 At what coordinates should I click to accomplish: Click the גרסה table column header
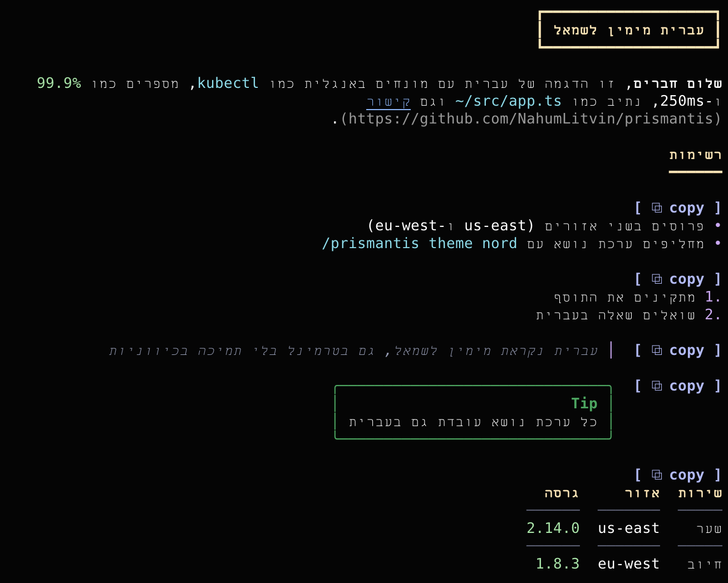[562, 493]
